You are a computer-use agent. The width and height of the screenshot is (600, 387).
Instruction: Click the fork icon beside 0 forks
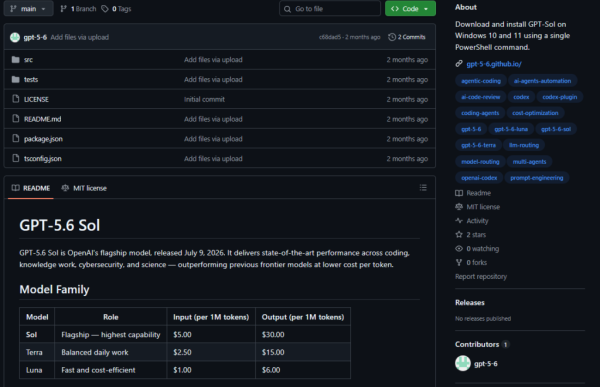click(x=459, y=262)
